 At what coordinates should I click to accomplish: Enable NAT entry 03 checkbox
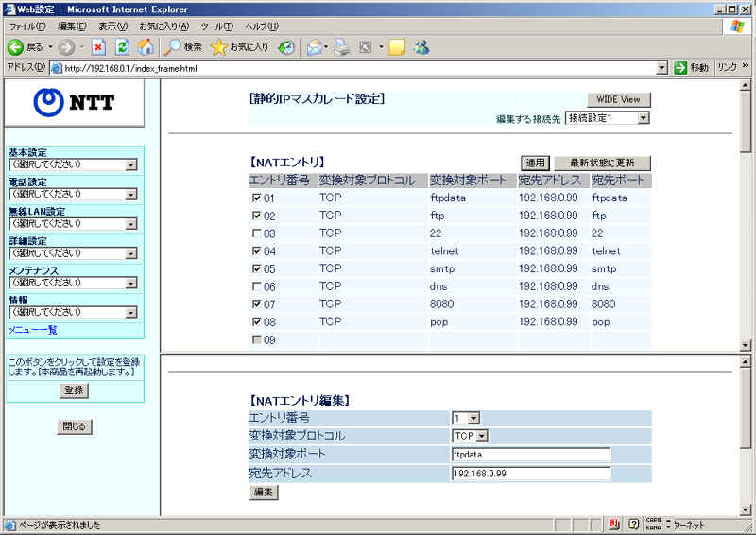coord(256,233)
